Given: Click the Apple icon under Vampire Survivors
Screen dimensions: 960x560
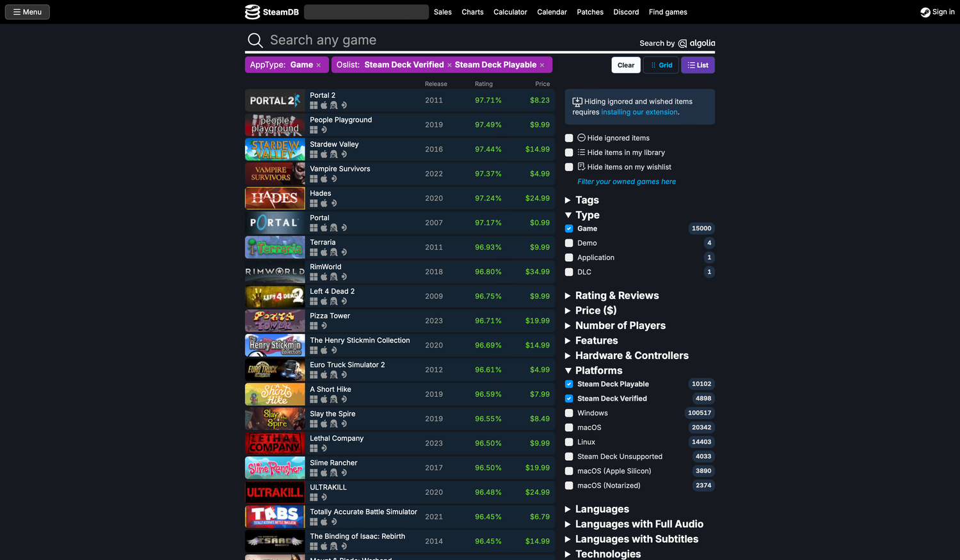Looking at the screenshot, I should [324, 179].
